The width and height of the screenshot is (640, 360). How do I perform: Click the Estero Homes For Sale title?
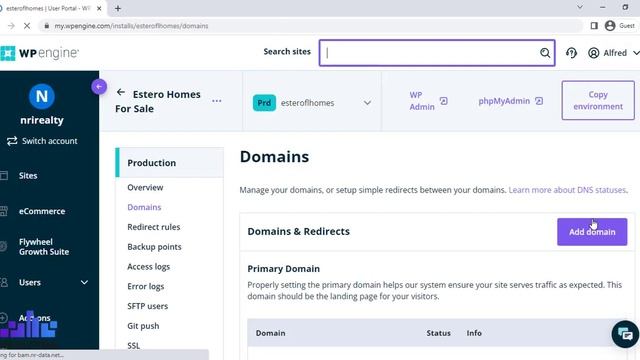point(158,101)
